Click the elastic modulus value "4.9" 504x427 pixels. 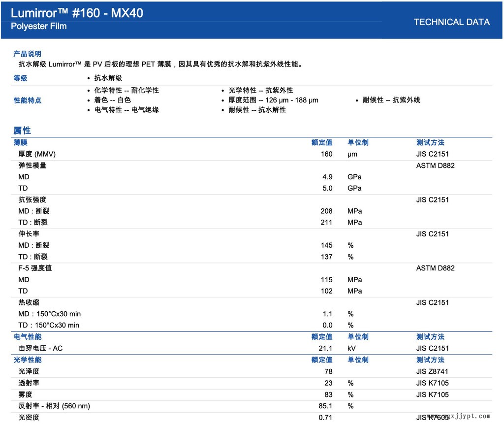click(x=327, y=177)
